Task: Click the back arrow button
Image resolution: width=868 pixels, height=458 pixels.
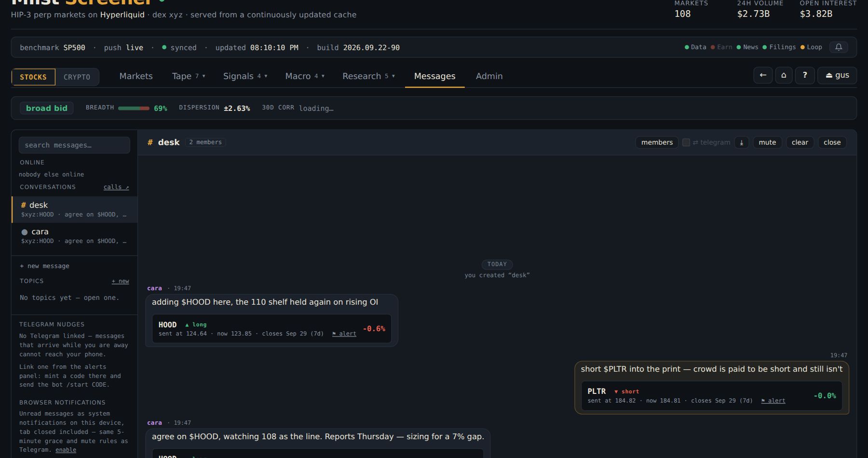Action: click(763, 75)
